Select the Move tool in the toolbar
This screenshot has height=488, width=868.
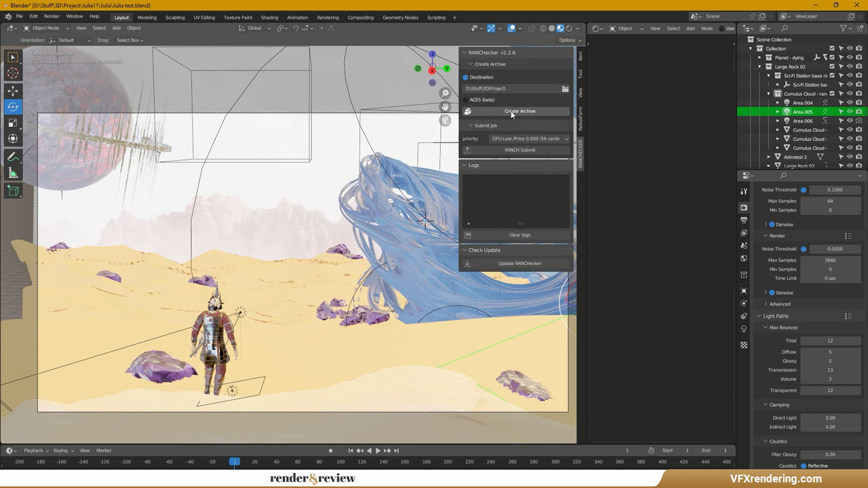pyautogui.click(x=13, y=90)
